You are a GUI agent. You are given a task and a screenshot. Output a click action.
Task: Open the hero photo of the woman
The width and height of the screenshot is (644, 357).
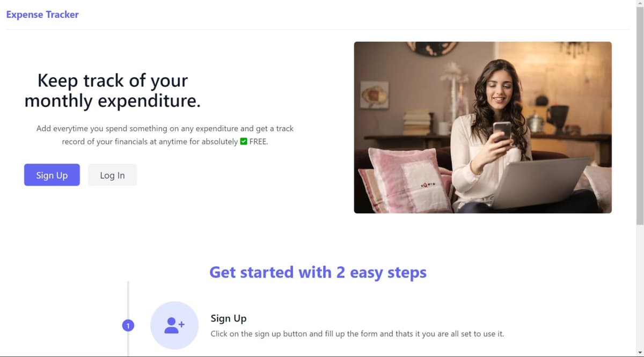[482, 127]
